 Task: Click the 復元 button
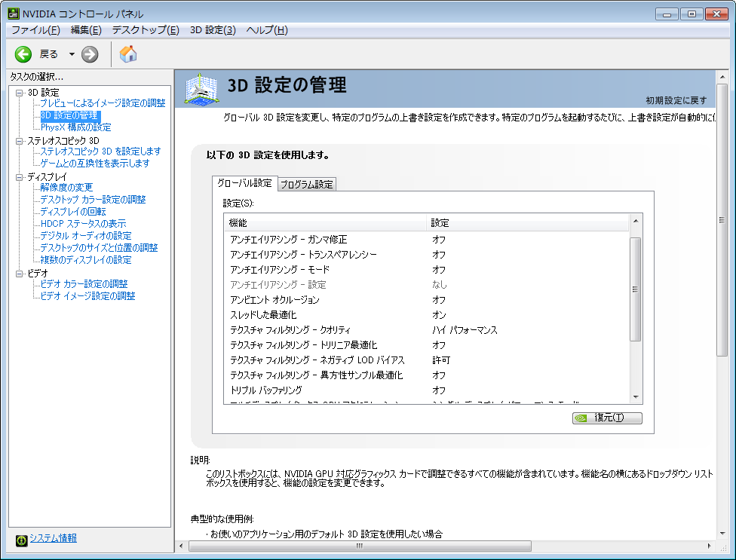[x=607, y=418]
